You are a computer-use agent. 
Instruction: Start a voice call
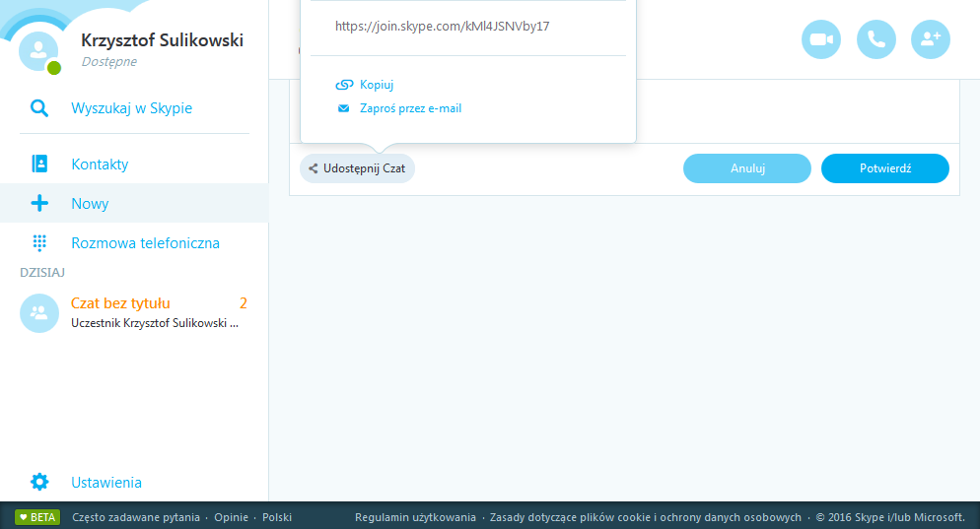(x=875, y=39)
